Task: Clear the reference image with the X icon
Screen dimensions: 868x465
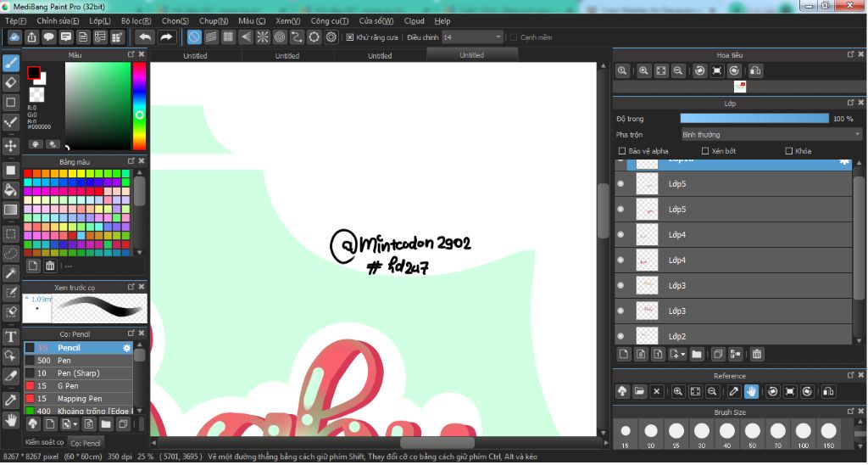Action: coord(657,391)
